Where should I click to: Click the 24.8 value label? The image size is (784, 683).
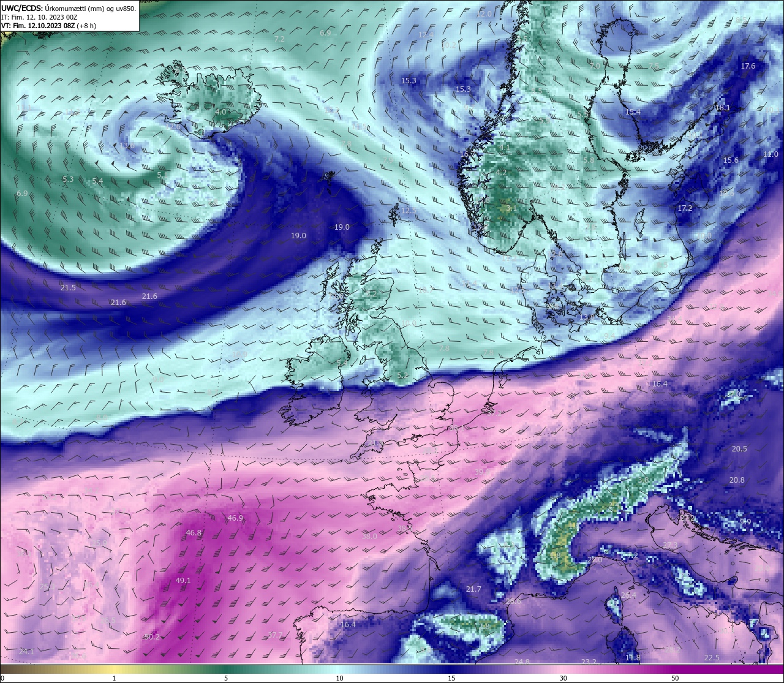(522, 662)
